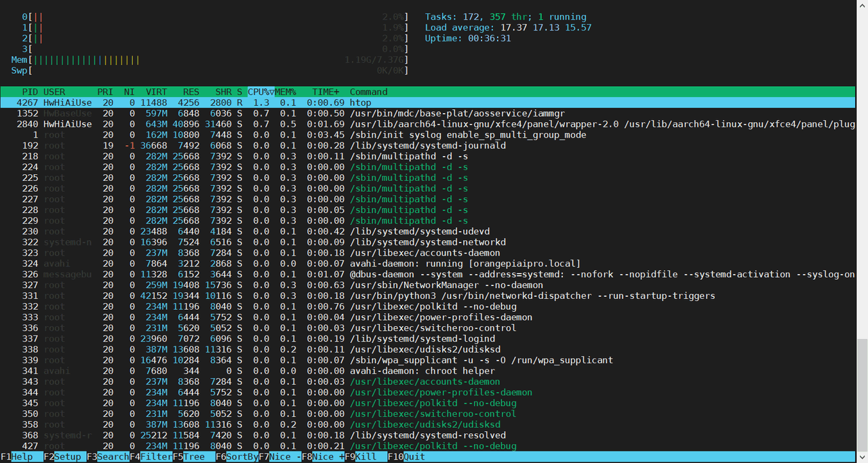The height and width of the screenshot is (463, 868).
Task: Open F2 Setup menu
Action: coord(65,457)
